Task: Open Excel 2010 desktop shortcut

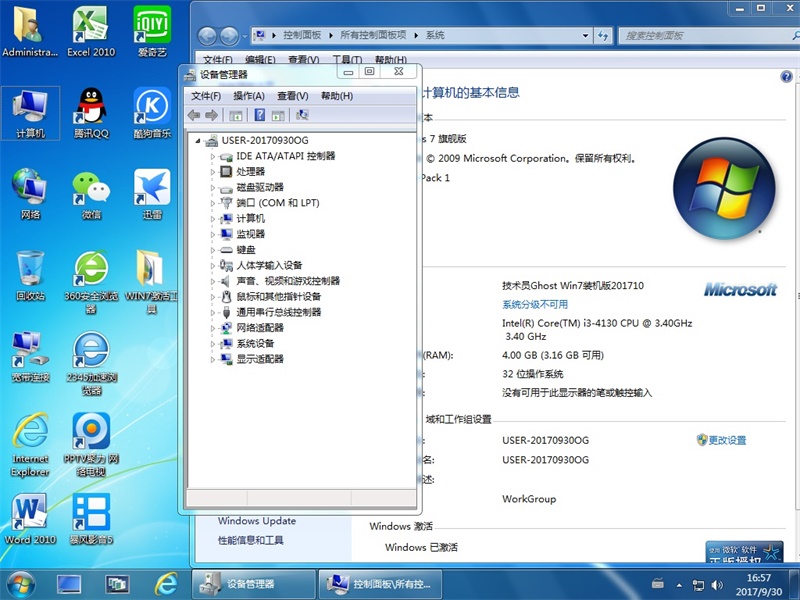Action: click(x=91, y=30)
